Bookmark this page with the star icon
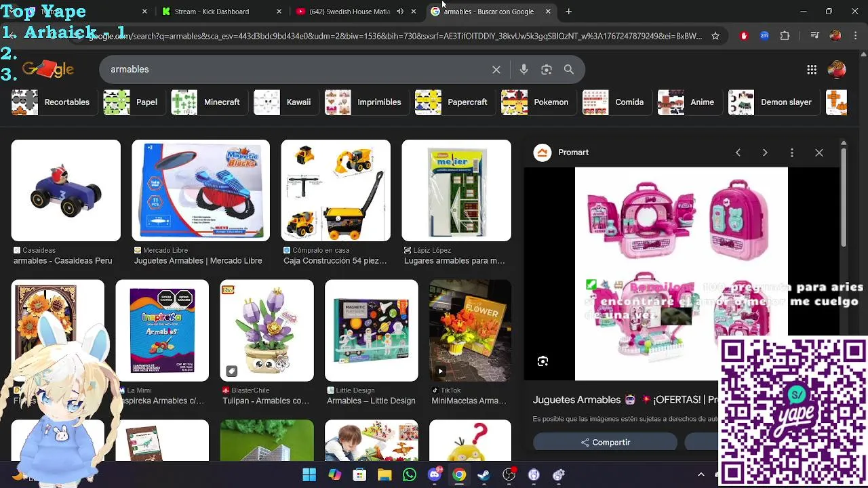The height and width of the screenshot is (488, 868). tap(715, 36)
